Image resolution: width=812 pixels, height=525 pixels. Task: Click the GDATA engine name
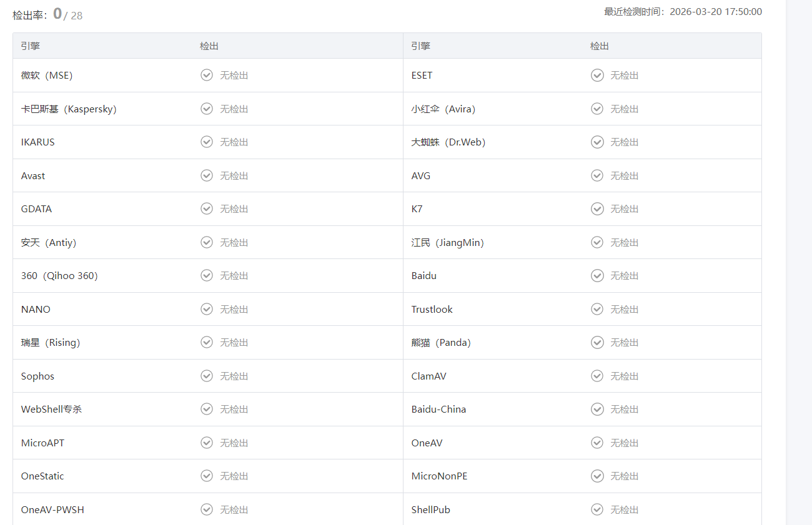[36, 209]
